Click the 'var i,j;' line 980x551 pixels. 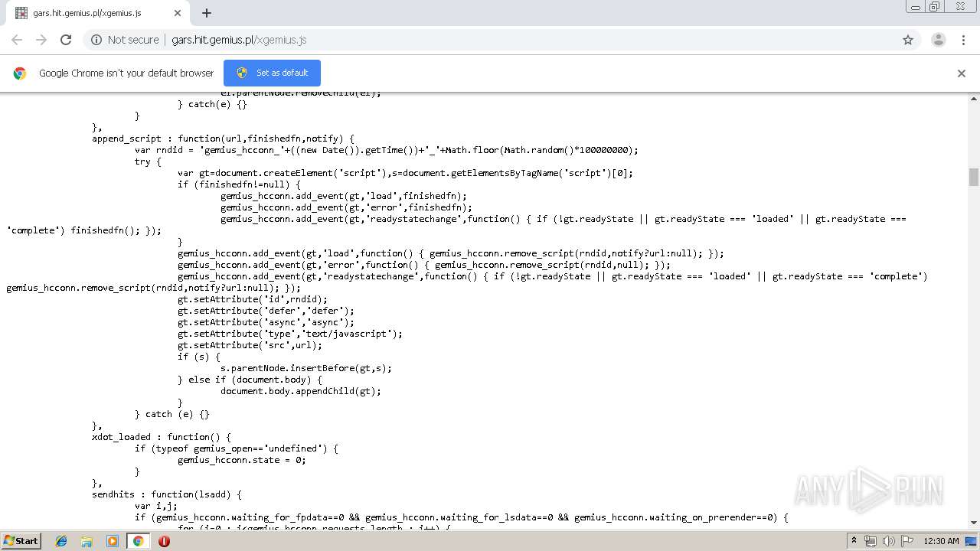pos(155,506)
